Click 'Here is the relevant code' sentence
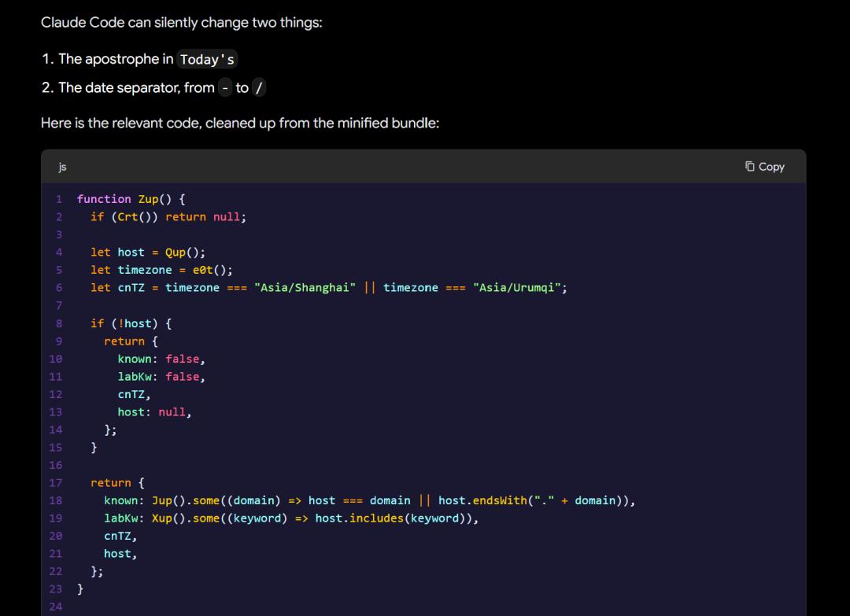 click(240, 123)
